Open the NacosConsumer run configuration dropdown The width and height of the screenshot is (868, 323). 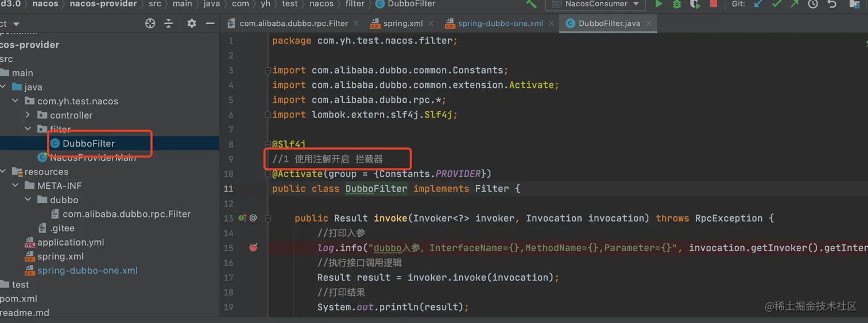click(595, 4)
